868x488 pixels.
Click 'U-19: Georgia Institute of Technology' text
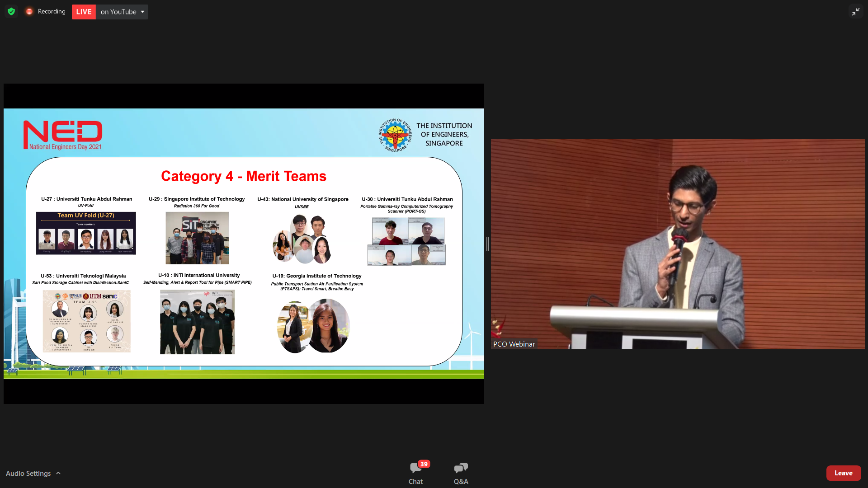(317, 276)
